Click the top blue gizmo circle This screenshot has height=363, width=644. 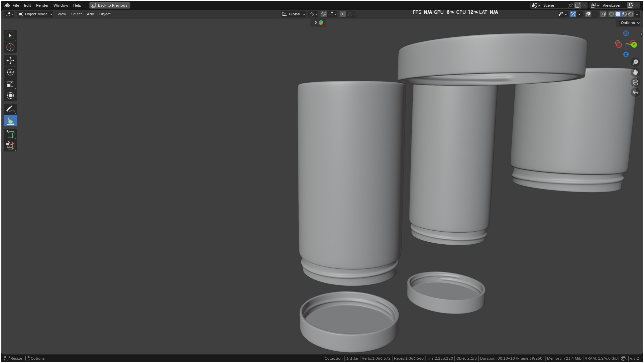pos(626,33)
